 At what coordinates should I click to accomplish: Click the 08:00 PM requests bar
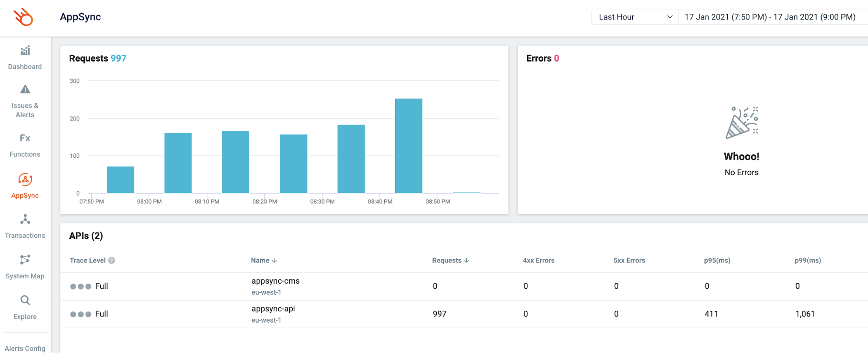(178, 163)
